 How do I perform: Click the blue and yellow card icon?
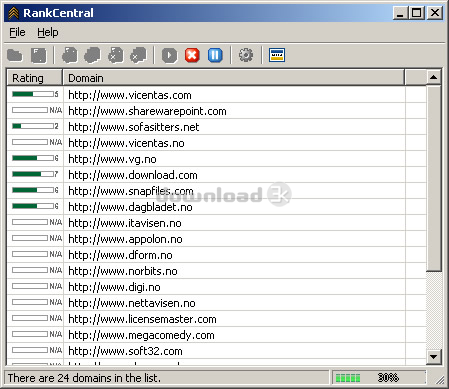pos(277,55)
